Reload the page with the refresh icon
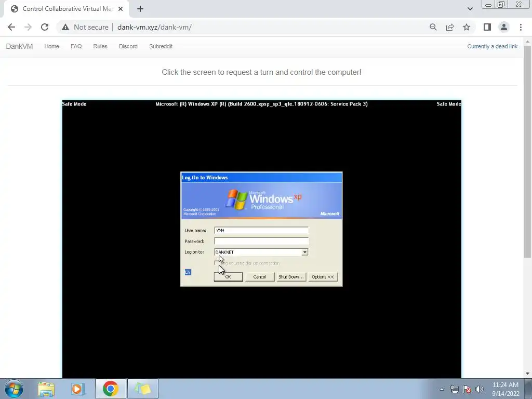The width and height of the screenshot is (532, 399). [x=45, y=27]
